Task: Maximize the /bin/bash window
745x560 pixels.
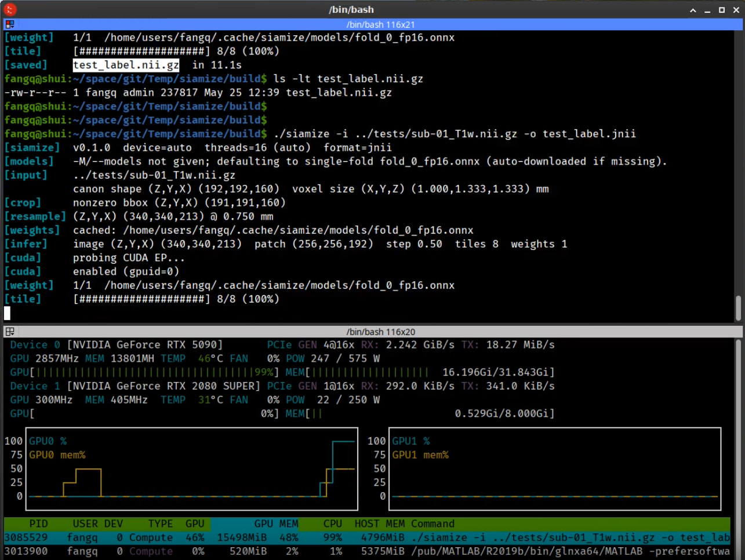Action: coord(722,10)
